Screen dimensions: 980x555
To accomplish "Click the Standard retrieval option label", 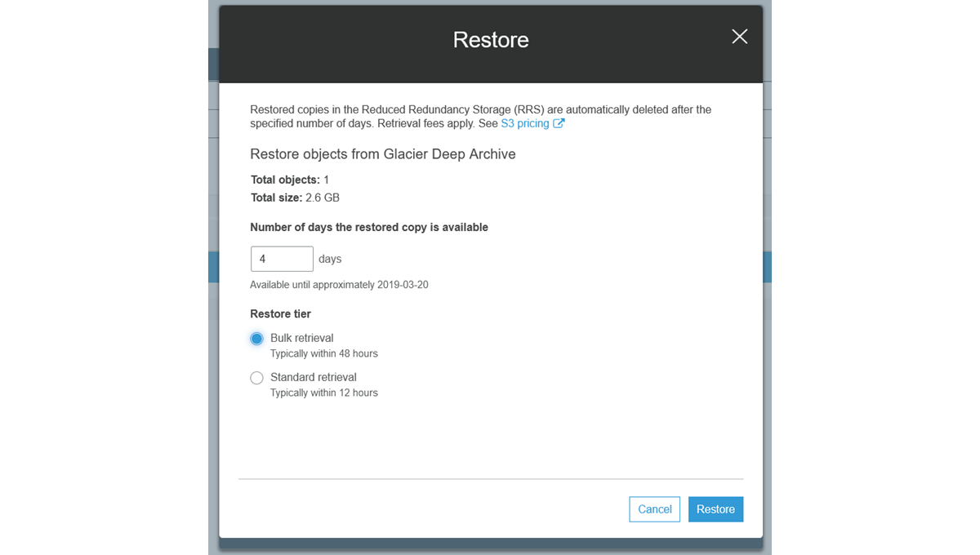I will 313,377.
